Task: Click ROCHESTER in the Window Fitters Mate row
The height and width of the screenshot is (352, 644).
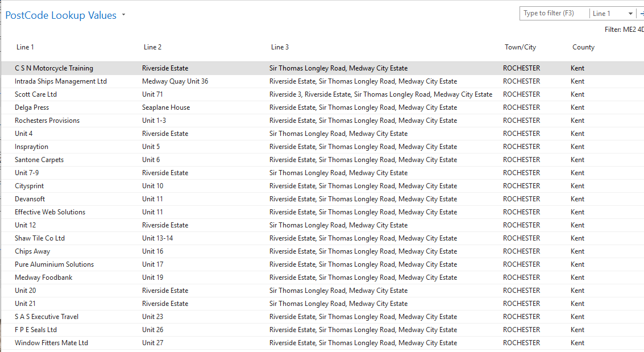Action: click(522, 343)
